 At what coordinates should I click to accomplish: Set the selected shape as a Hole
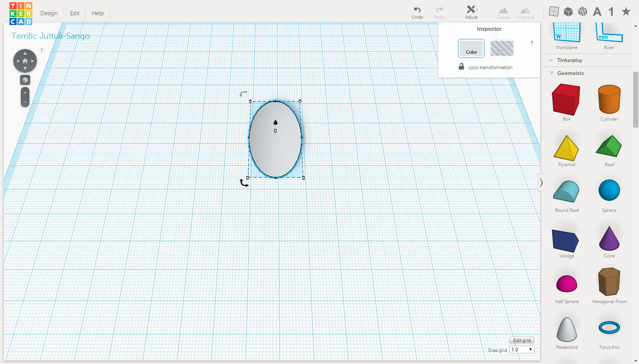[x=502, y=48]
